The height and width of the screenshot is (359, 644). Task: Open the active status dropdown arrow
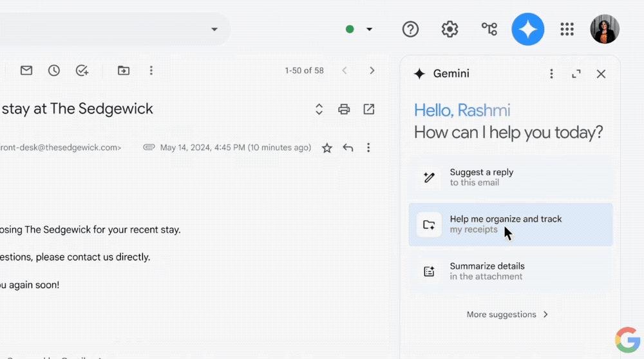(x=369, y=29)
